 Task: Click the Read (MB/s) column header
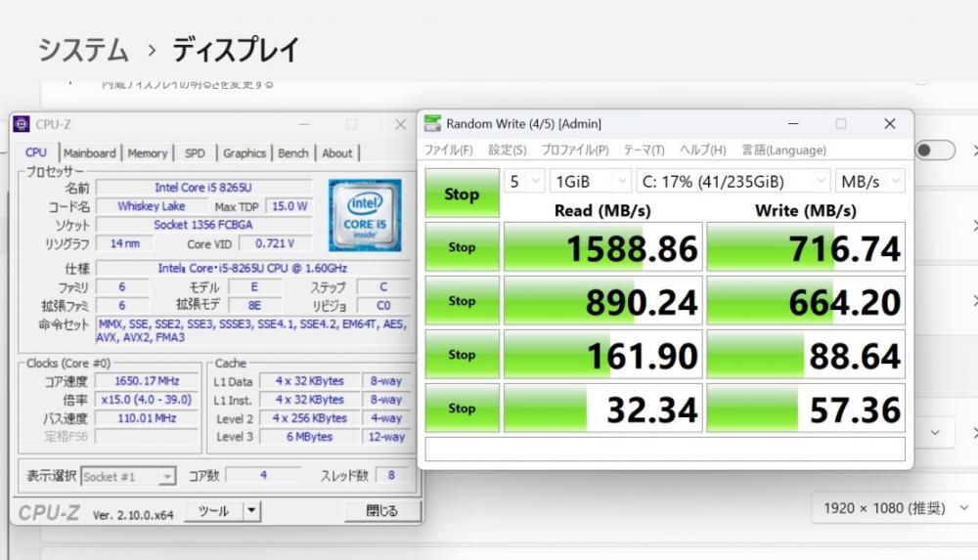click(602, 211)
